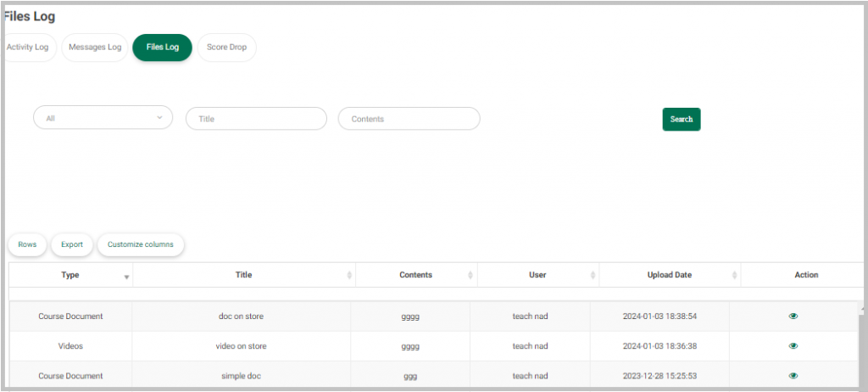Image resolution: width=868 pixels, height=392 pixels.
Task: Sort by Title column sort icon
Action: [x=349, y=275]
